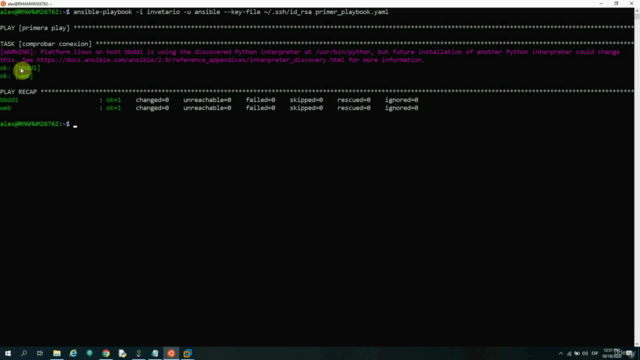The image size is (640, 360).
Task: Open the Windows Start menu
Action: coord(8,353)
